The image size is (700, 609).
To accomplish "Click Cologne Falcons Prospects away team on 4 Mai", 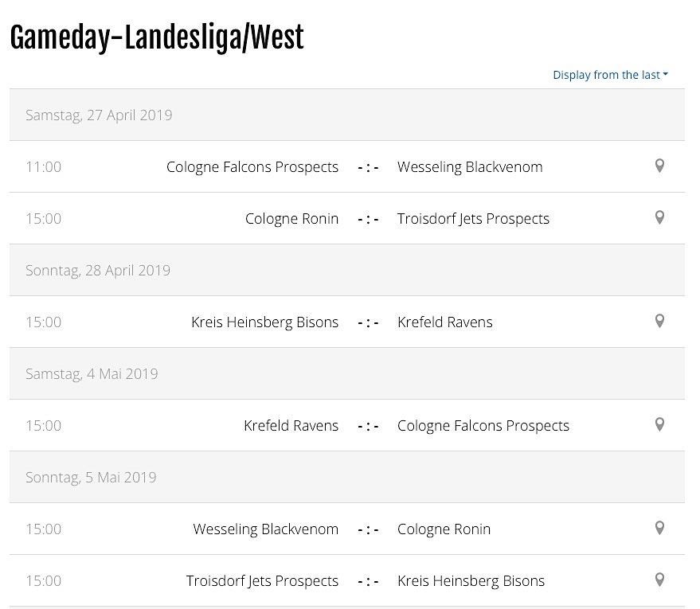I will (x=483, y=426).
